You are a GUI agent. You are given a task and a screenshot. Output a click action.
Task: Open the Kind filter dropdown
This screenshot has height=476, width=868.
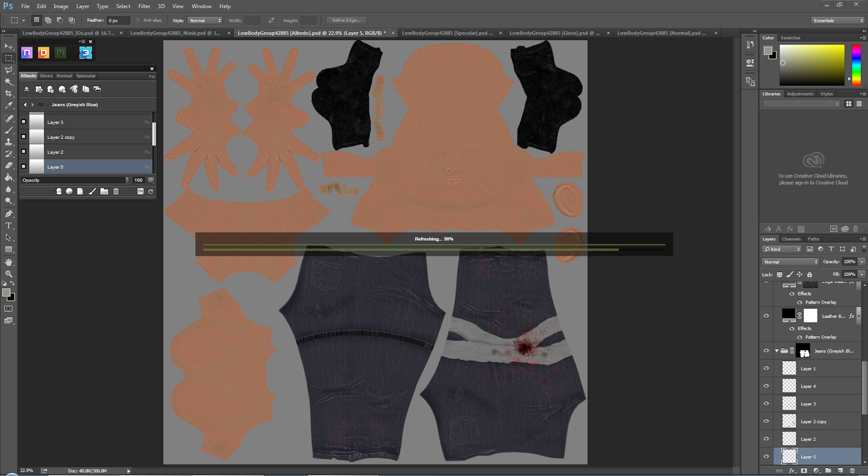782,249
